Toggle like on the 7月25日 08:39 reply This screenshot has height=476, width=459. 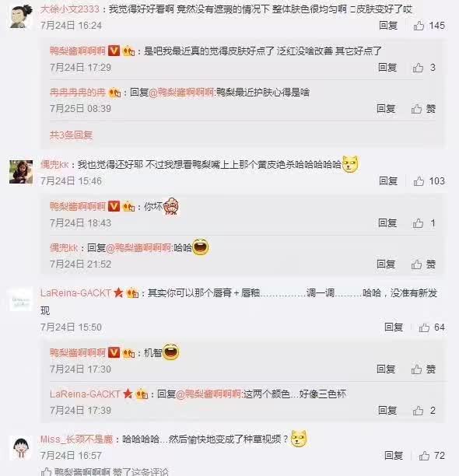click(423, 109)
